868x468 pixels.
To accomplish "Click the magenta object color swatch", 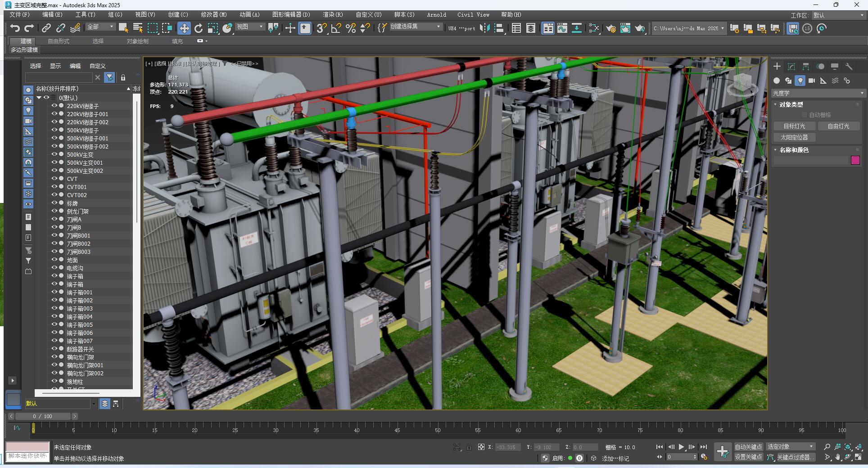I will point(855,160).
